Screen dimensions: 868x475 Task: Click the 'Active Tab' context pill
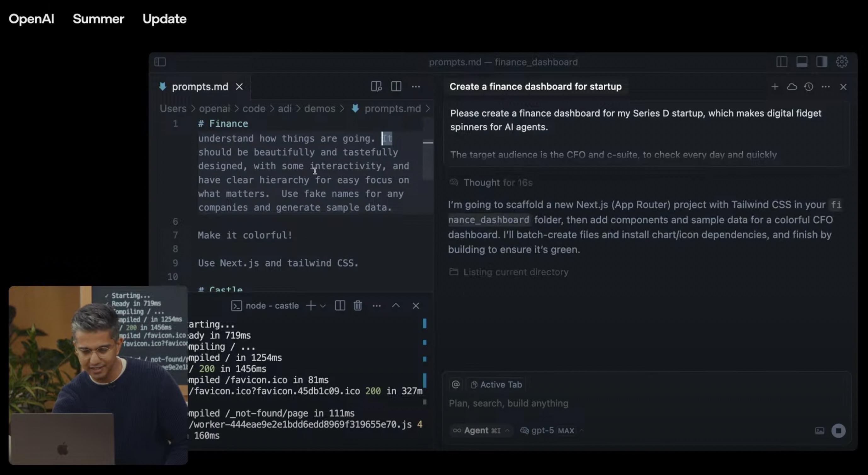(x=496, y=384)
